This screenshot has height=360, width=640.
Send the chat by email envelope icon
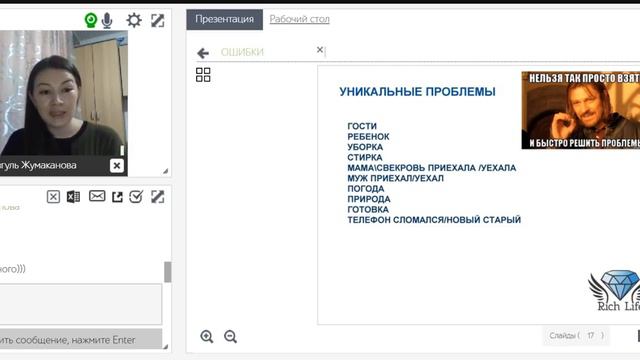click(97, 196)
